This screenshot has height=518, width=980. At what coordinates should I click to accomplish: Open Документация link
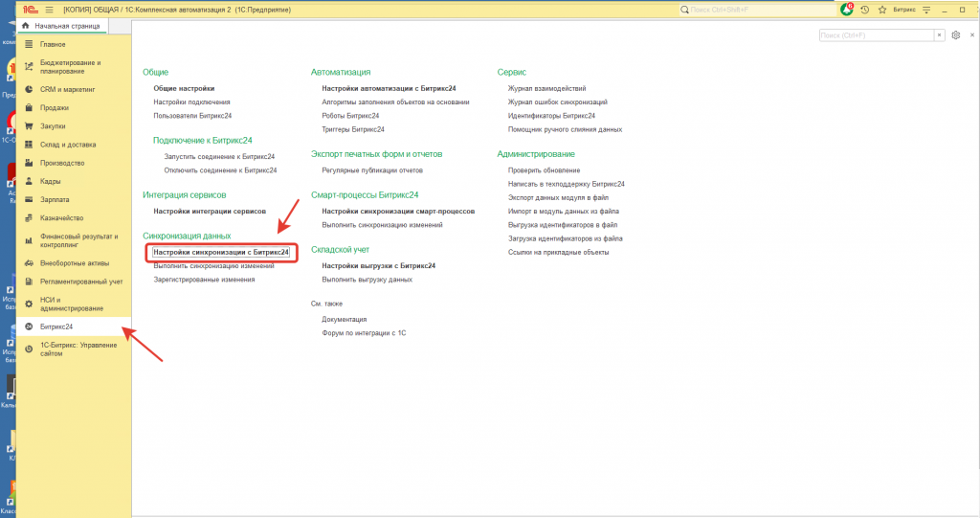(345, 319)
